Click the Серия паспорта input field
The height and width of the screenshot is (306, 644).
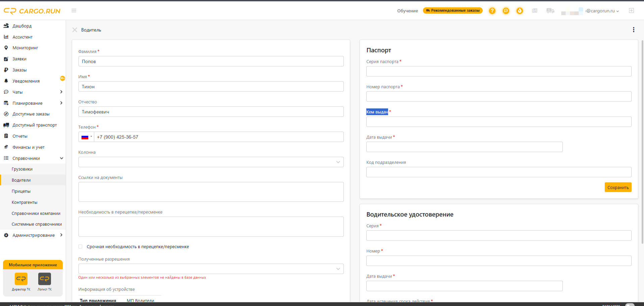pos(498,72)
